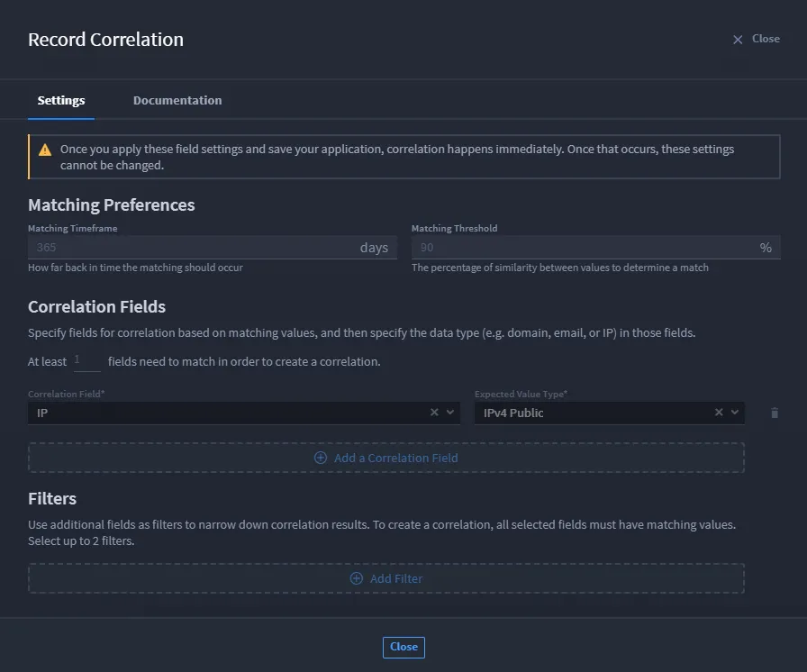The image size is (807, 672).
Task: Click the 'percentage of similarity' hint text
Action: (560, 268)
